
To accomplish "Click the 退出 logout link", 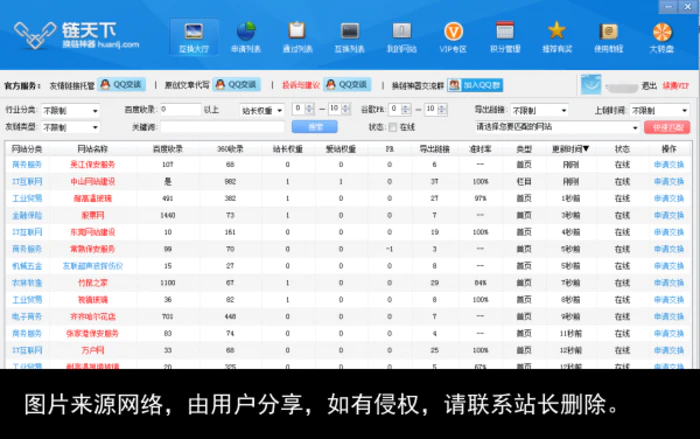I will (x=649, y=86).
